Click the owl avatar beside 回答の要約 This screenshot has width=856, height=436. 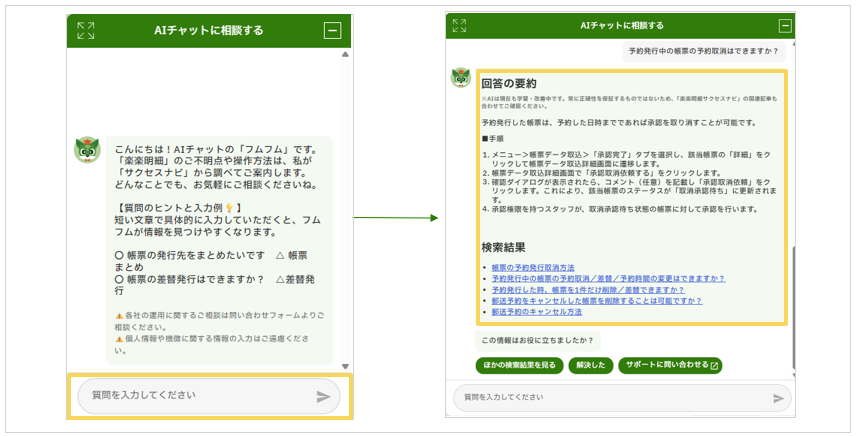[461, 78]
